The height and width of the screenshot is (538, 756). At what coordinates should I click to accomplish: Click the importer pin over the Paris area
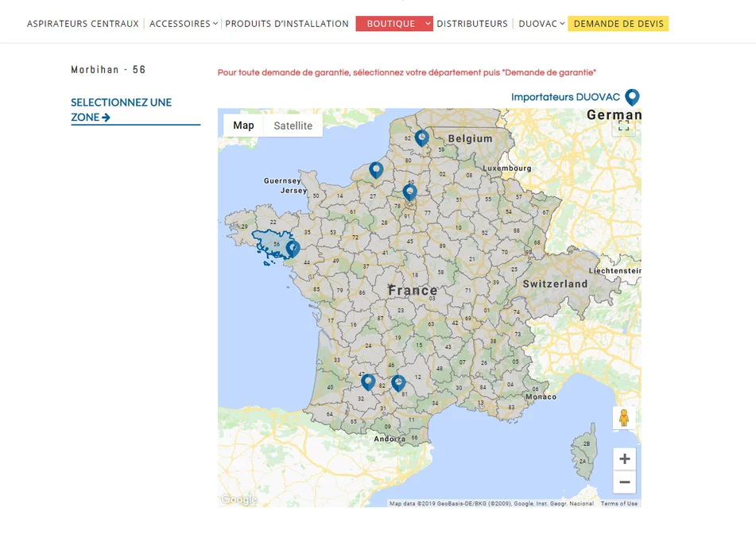(x=409, y=192)
